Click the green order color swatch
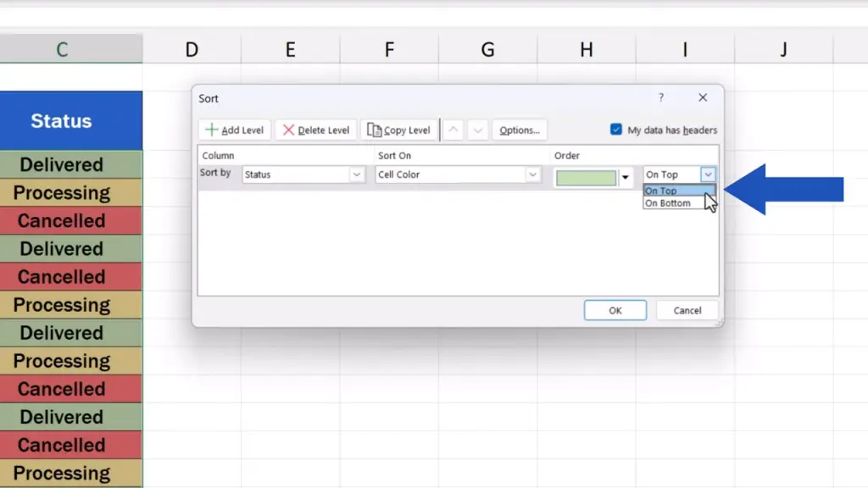This screenshot has height=488, width=868. pos(586,178)
